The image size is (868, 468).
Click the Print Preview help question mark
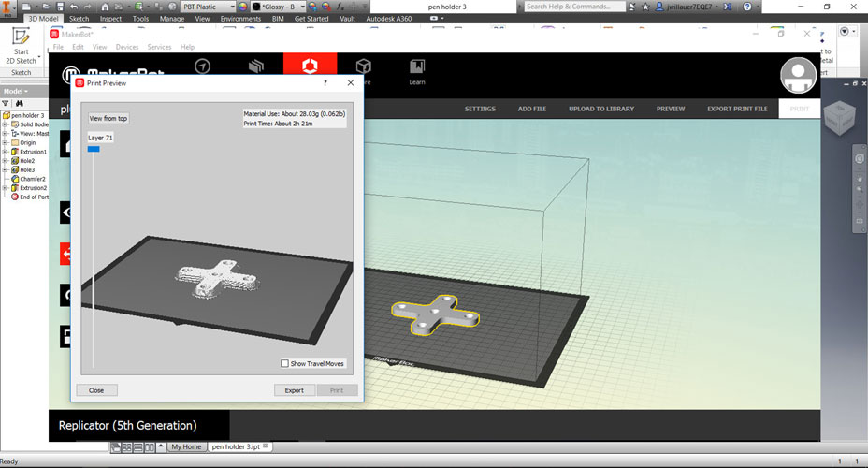coord(325,83)
